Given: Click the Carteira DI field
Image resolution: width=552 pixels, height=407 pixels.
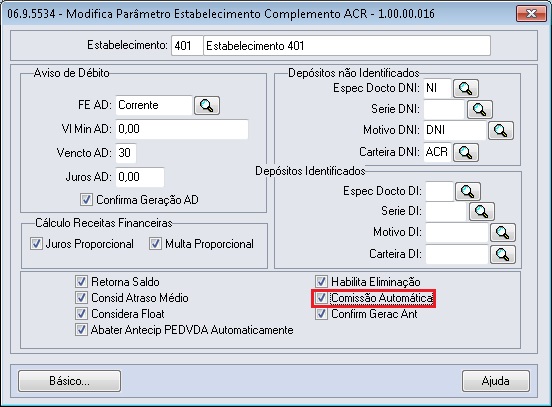Looking at the screenshot, I should (457, 254).
